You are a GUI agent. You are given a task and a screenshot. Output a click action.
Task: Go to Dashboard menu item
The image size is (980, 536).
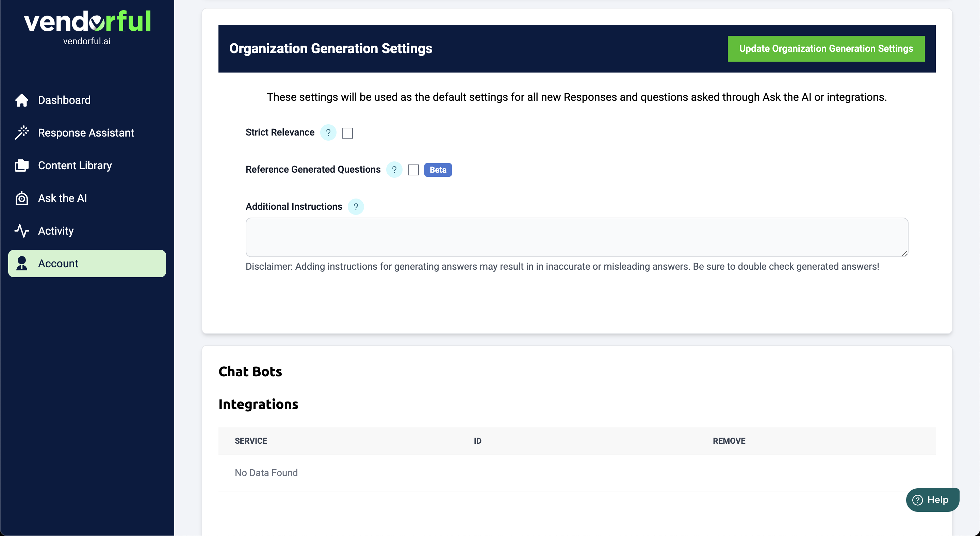64,100
